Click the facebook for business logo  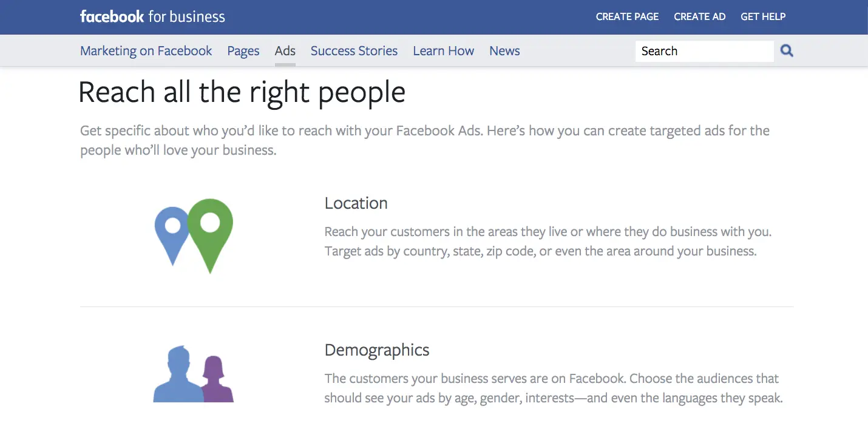[152, 16]
